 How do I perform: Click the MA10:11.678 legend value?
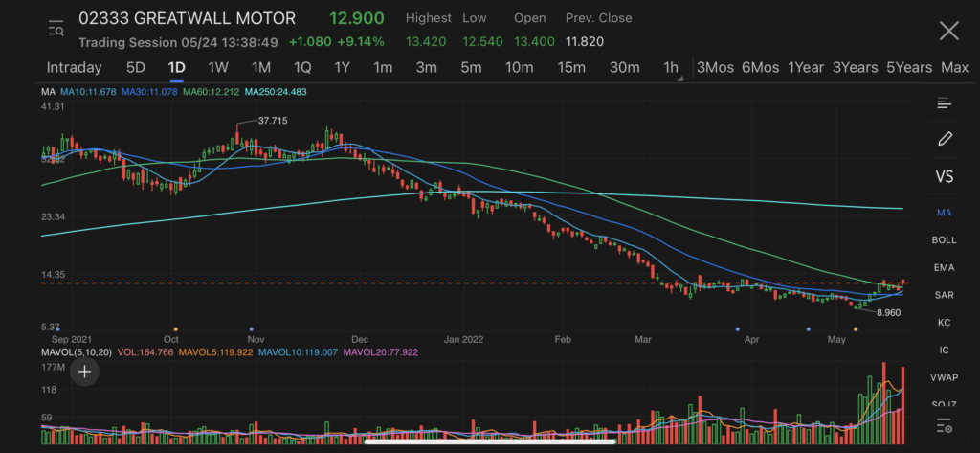coord(87,92)
